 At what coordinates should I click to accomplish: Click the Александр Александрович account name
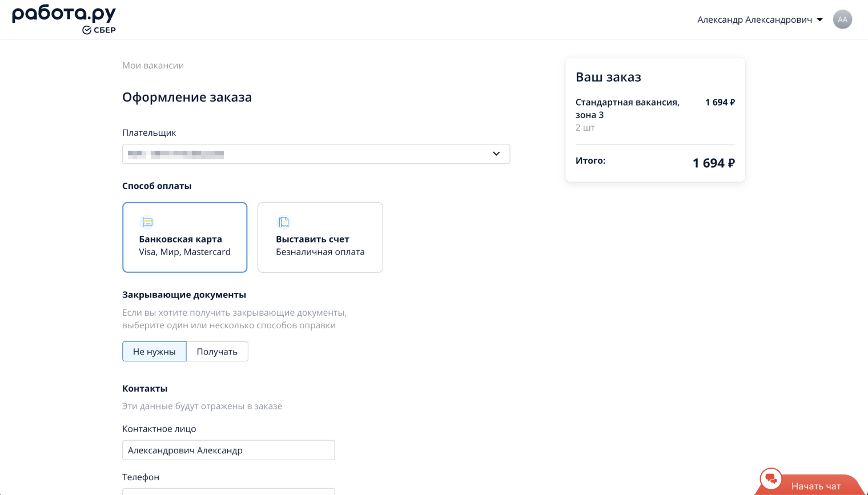pyautogui.click(x=754, y=20)
